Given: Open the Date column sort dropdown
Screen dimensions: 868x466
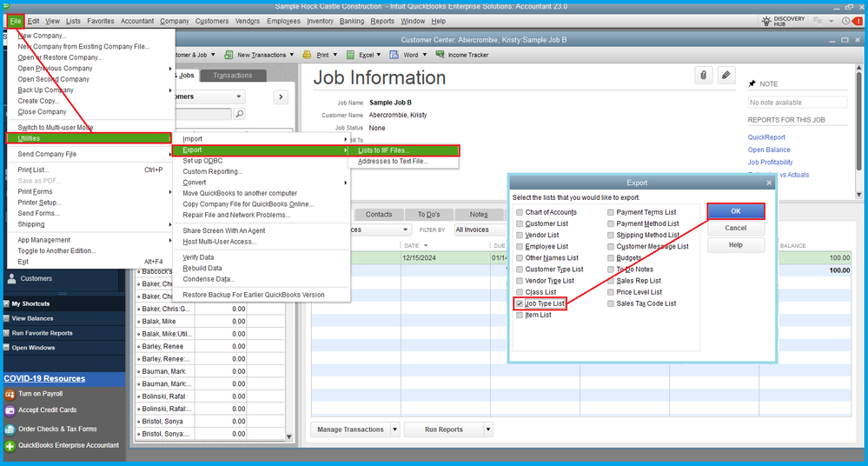Looking at the screenshot, I should 426,245.
